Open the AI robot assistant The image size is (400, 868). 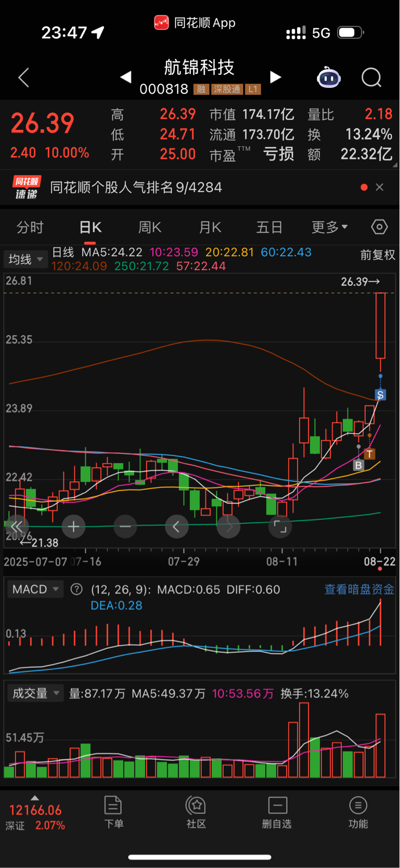click(x=329, y=78)
